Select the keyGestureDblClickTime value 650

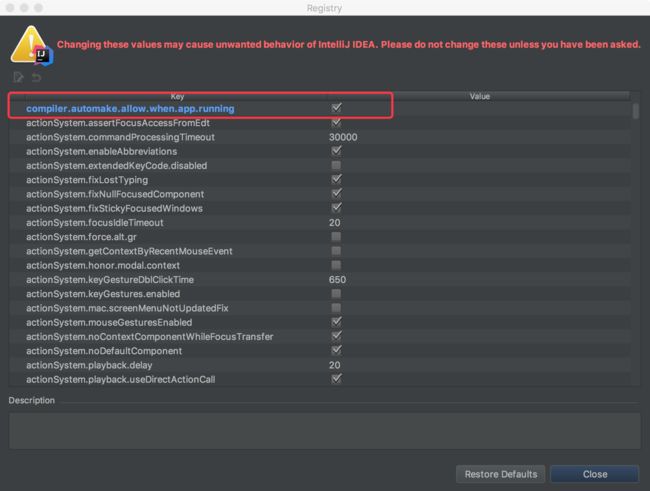click(337, 280)
